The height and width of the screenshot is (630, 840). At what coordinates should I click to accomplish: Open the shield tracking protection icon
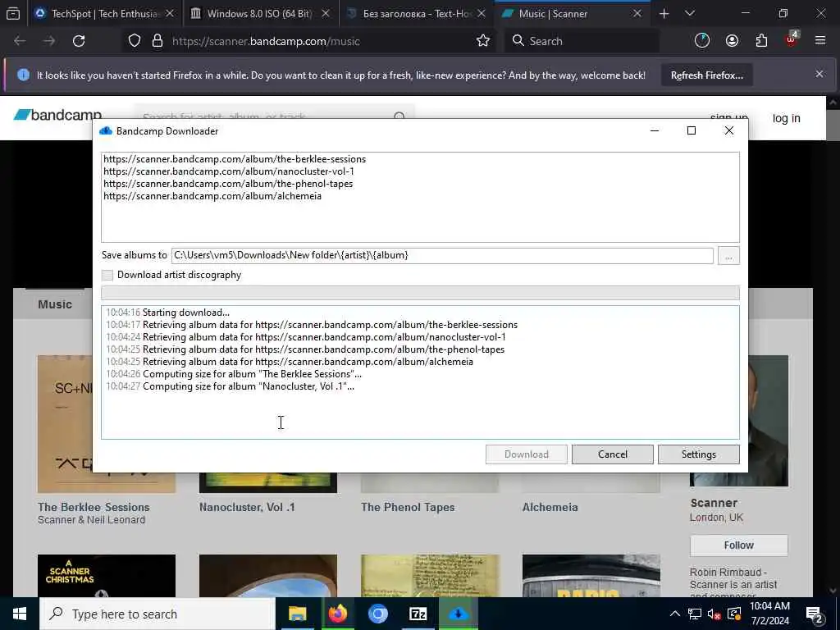[135, 41]
